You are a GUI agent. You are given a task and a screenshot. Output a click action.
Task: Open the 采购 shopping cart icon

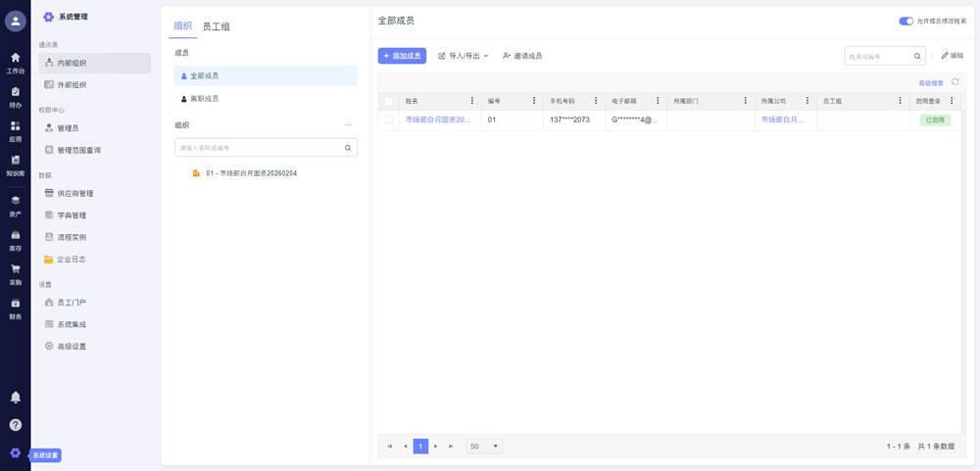[15, 272]
